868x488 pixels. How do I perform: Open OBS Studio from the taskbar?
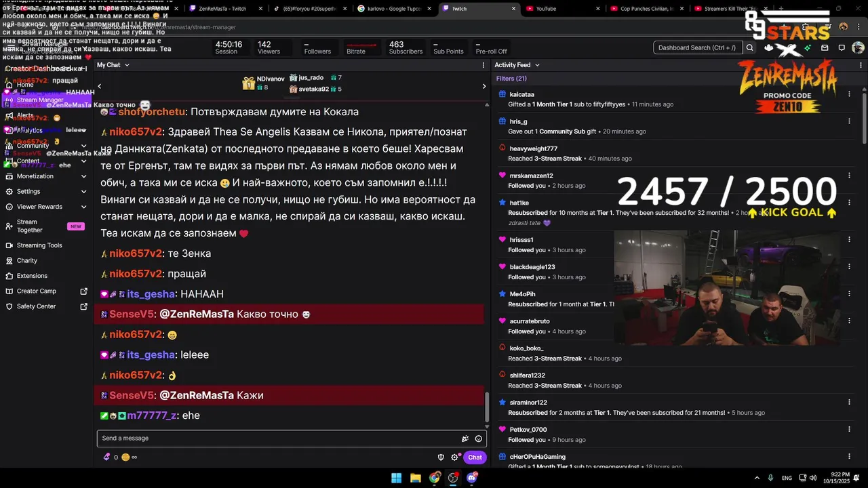[453, 478]
